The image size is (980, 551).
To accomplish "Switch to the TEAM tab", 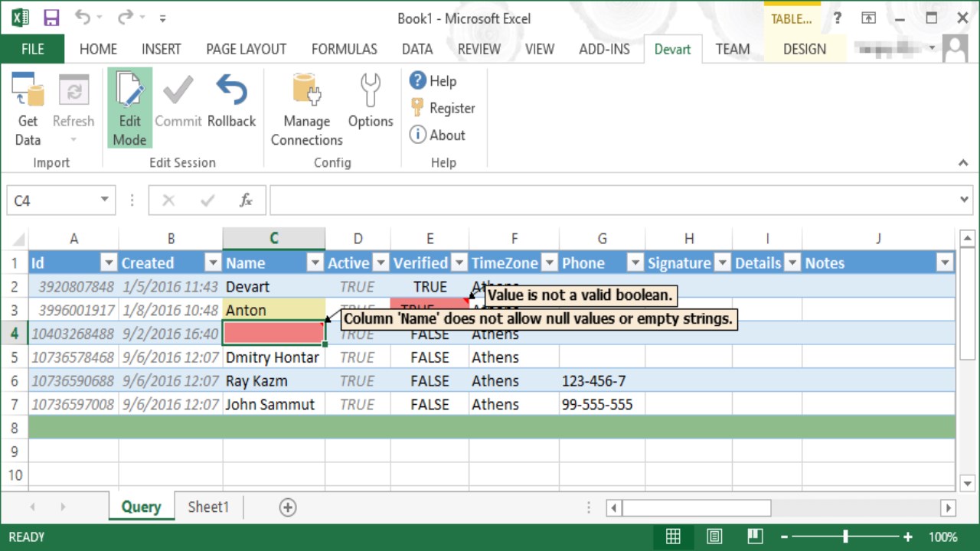I will click(733, 49).
